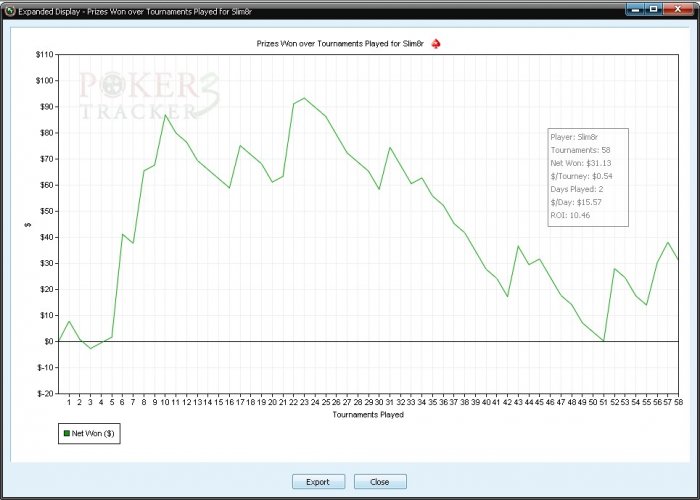Click the red spade icon beside the chart title
700x500 pixels.
click(436, 44)
